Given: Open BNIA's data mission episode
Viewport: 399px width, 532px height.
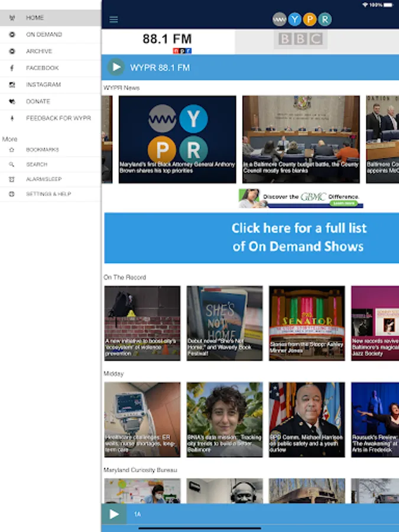Looking at the screenshot, I should (225, 419).
